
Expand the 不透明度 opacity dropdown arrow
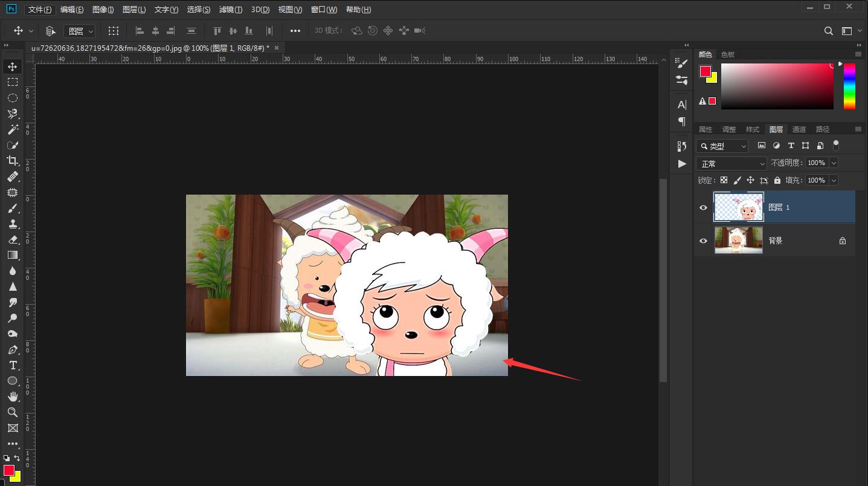(x=834, y=163)
